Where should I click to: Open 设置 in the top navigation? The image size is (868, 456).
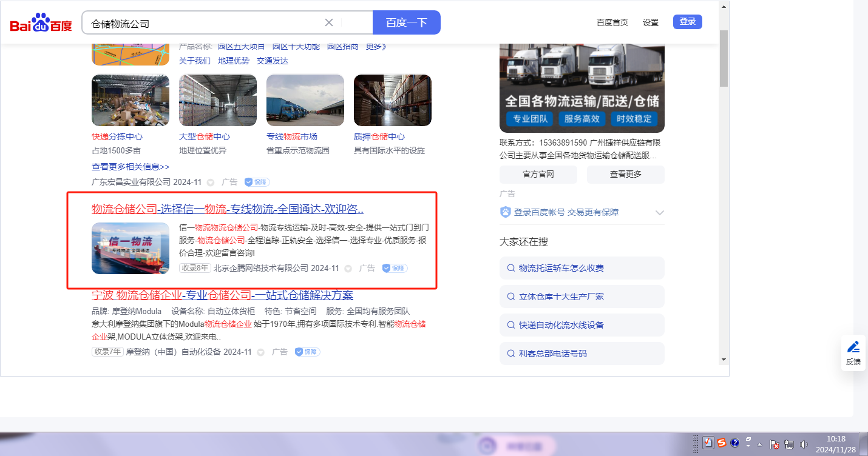(651, 22)
